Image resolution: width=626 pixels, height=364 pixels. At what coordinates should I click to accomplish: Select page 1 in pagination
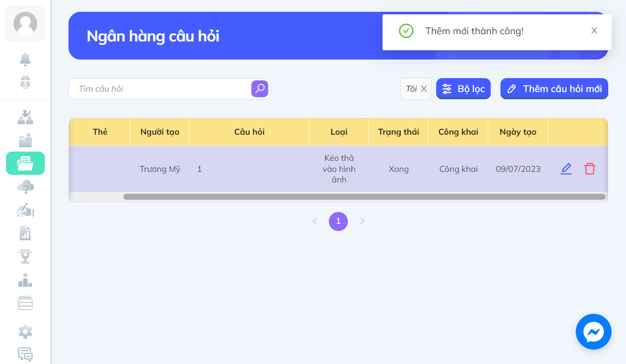point(338,221)
